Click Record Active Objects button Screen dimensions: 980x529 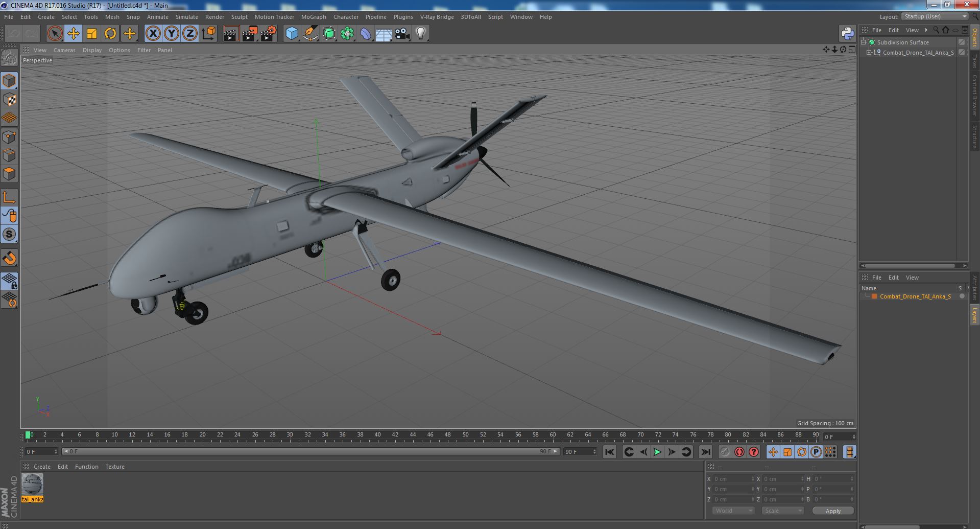725,452
